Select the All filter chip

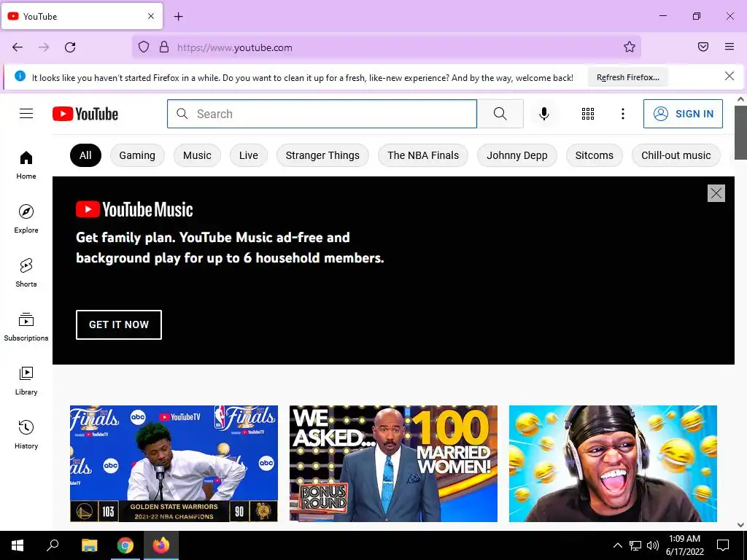[x=86, y=155]
